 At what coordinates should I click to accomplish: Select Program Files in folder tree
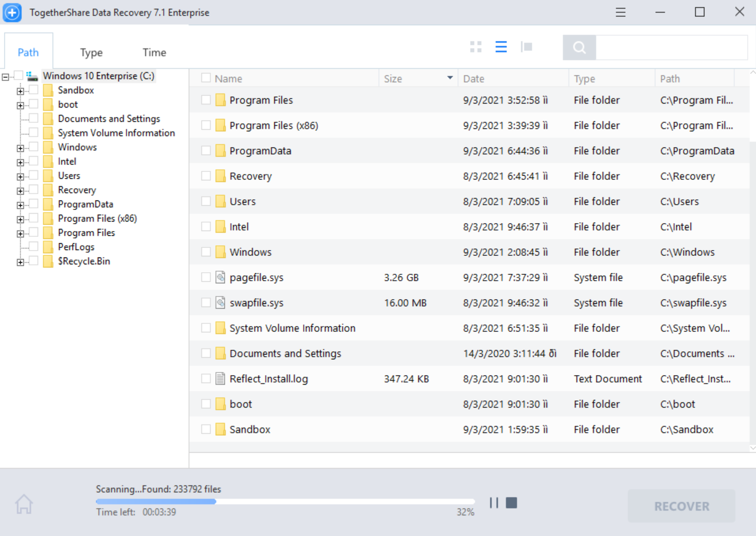[x=87, y=233]
